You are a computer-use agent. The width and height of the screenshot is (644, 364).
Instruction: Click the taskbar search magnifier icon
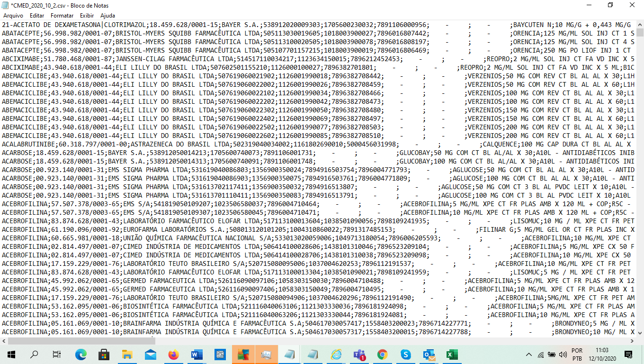click(x=34, y=354)
